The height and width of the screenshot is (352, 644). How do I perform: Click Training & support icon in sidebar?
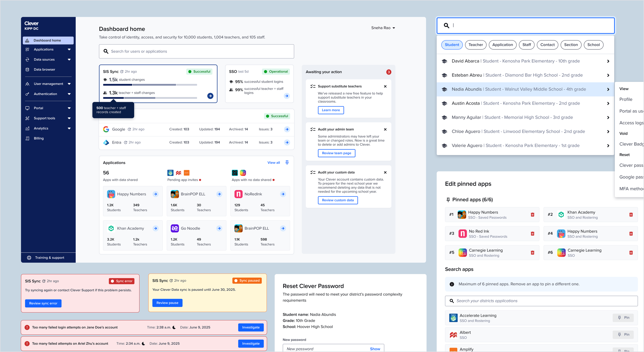point(29,257)
